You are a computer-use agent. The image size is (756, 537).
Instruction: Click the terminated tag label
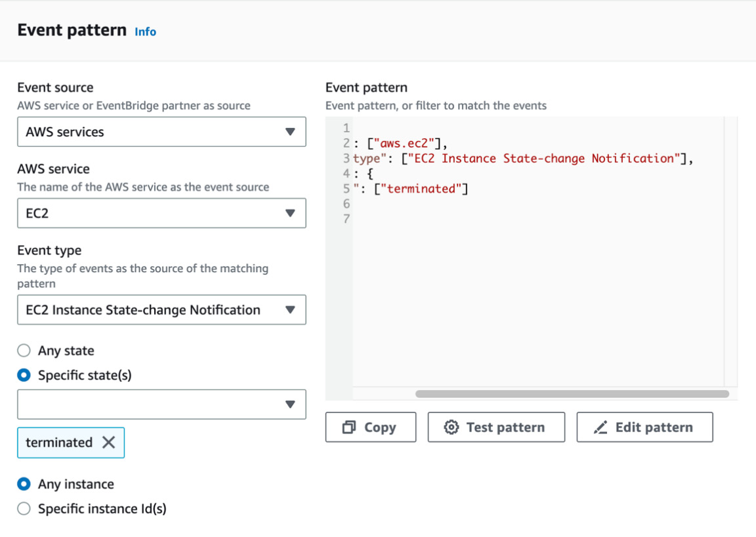click(x=59, y=442)
